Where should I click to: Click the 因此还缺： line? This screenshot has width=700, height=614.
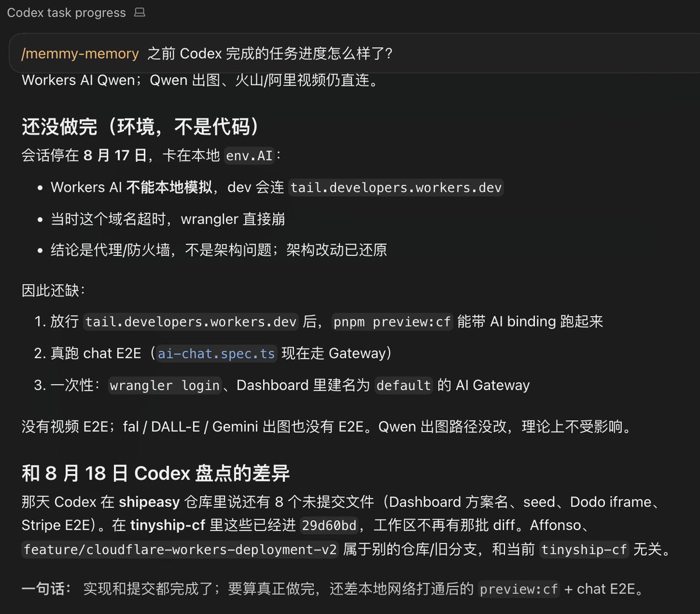(54, 290)
